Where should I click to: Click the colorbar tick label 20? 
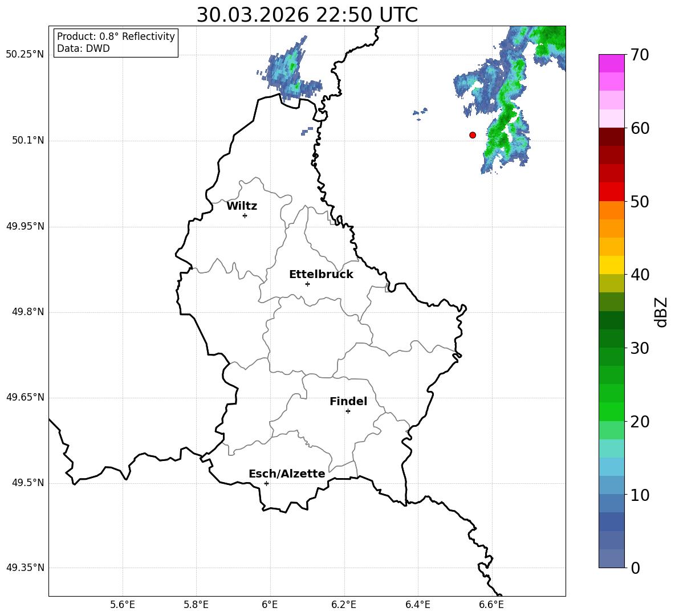[640, 422]
